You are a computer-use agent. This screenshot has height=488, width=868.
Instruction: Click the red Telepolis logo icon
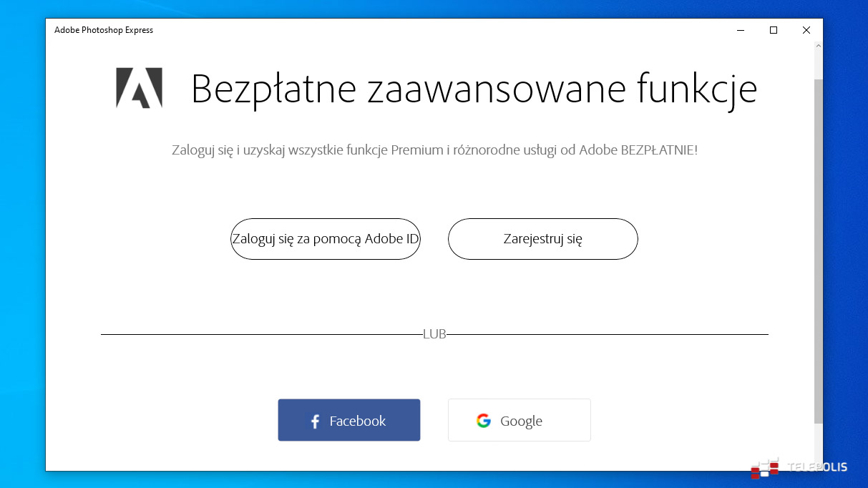click(x=764, y=468)
